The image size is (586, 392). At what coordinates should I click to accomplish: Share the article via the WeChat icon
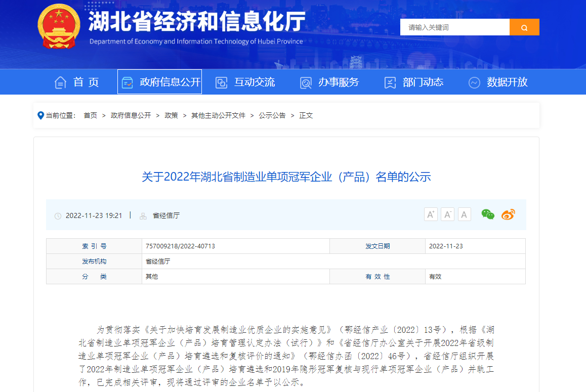(487, 214)
